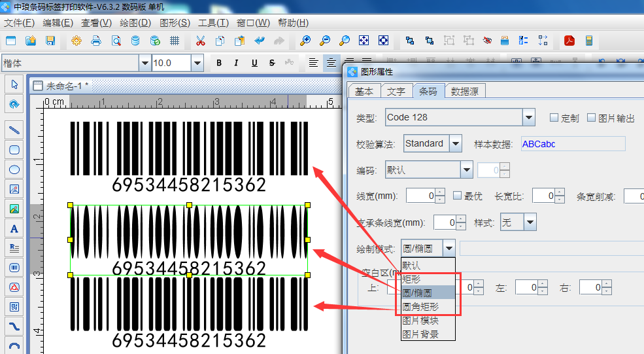
Task: Choose 圆角矩形 from the draw mode list
Action: (x=420, y=307)
